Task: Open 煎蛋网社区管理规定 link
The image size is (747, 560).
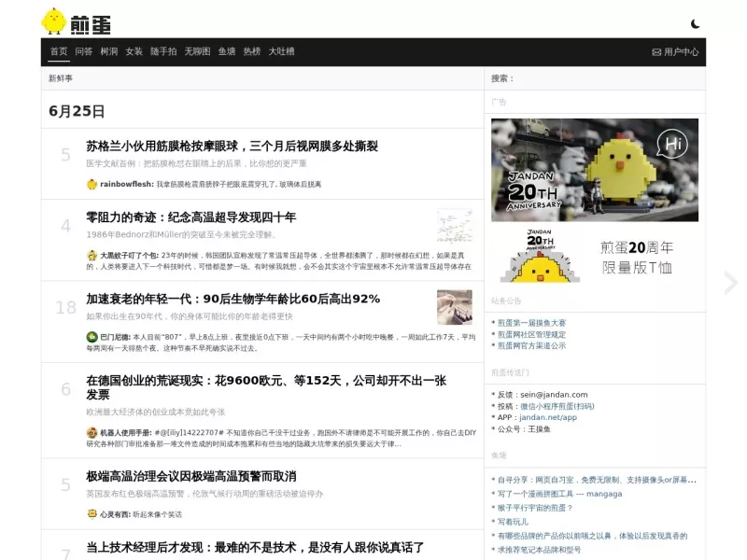Action: [x=531, y=334]
